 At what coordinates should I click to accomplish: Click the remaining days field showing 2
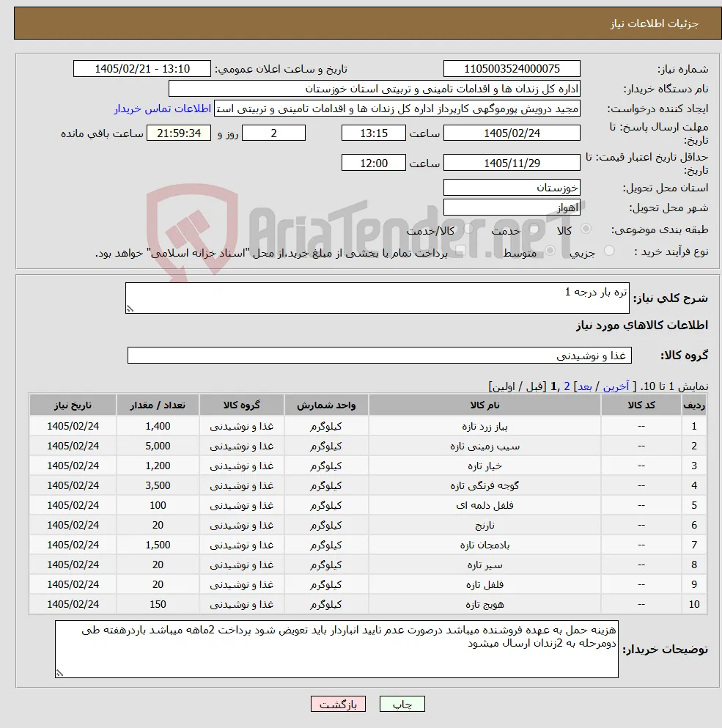coord(273,133)
